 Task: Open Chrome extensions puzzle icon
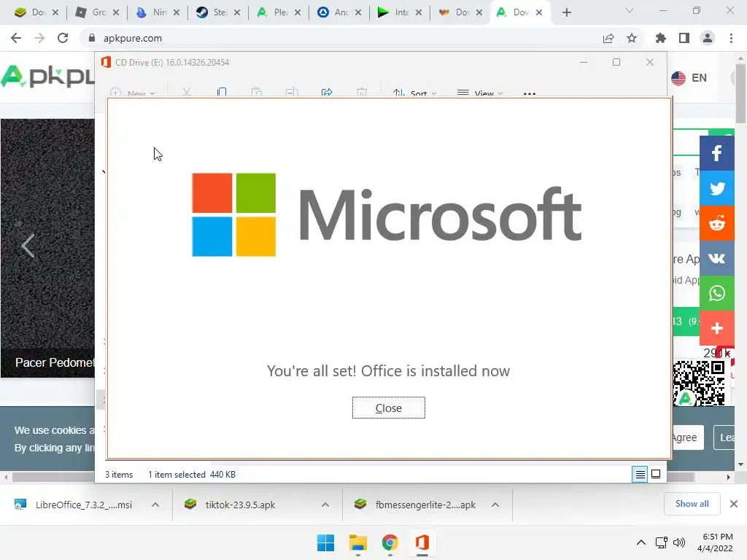tap(660, 38)
